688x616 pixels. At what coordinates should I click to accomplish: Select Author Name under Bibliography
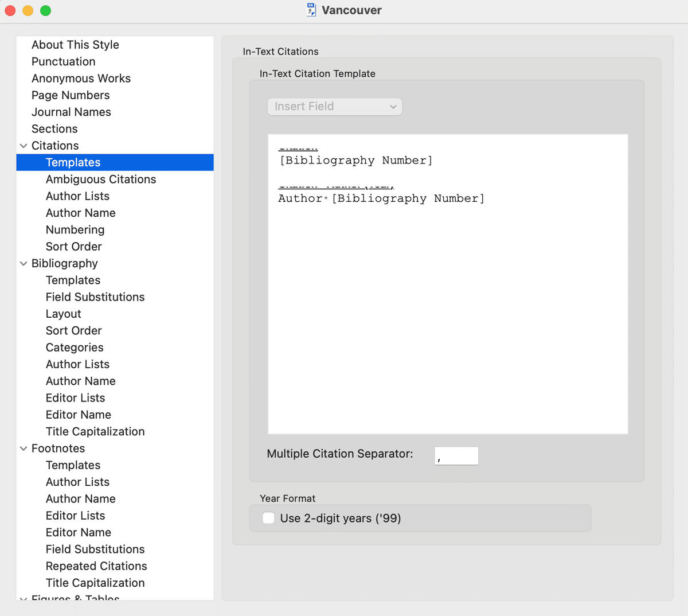click(x=81, y=381)
